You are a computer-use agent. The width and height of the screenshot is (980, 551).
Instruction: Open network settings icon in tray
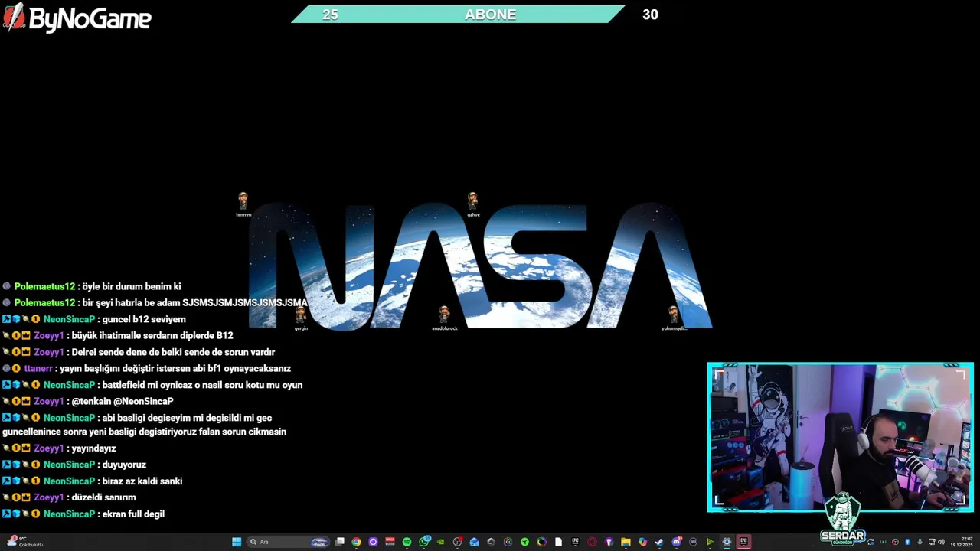[x=931, y=542]
